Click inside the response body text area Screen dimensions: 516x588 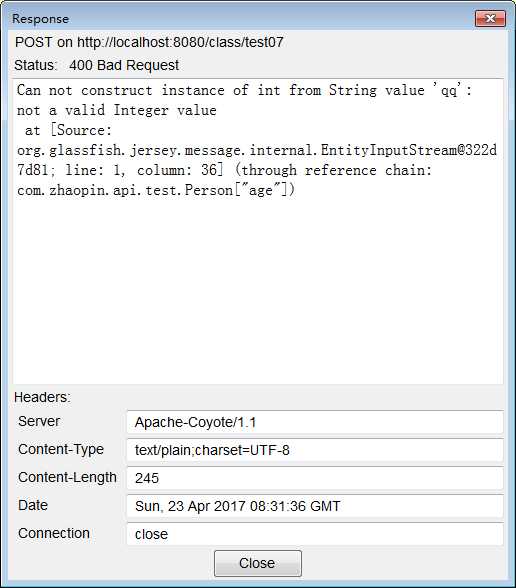coord(258,231)
